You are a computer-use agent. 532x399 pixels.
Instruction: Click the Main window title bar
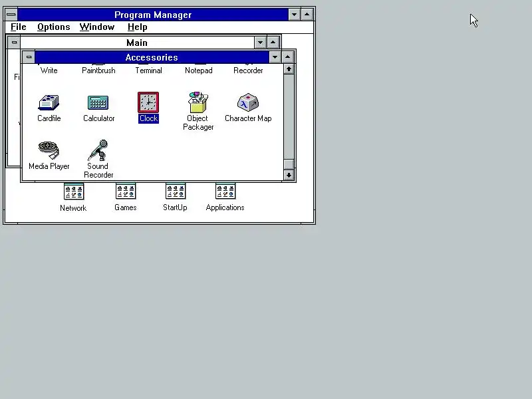137,43
